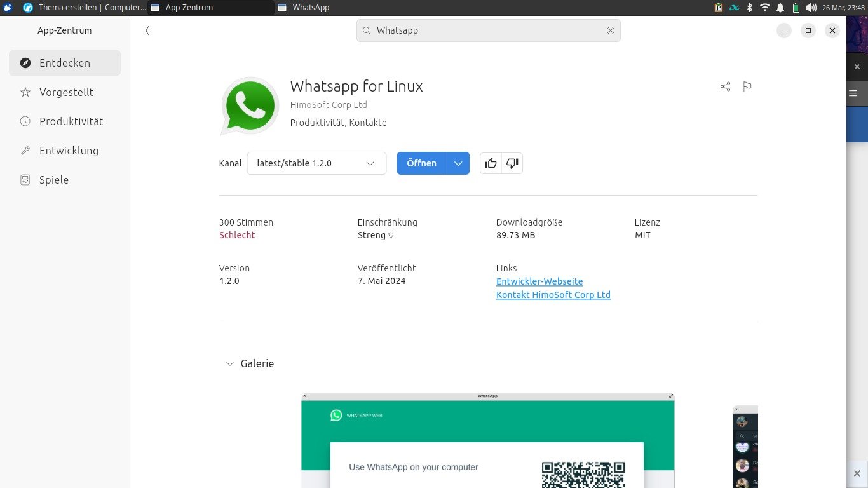Report the app with the flag icon

click(x=747, y=86)
